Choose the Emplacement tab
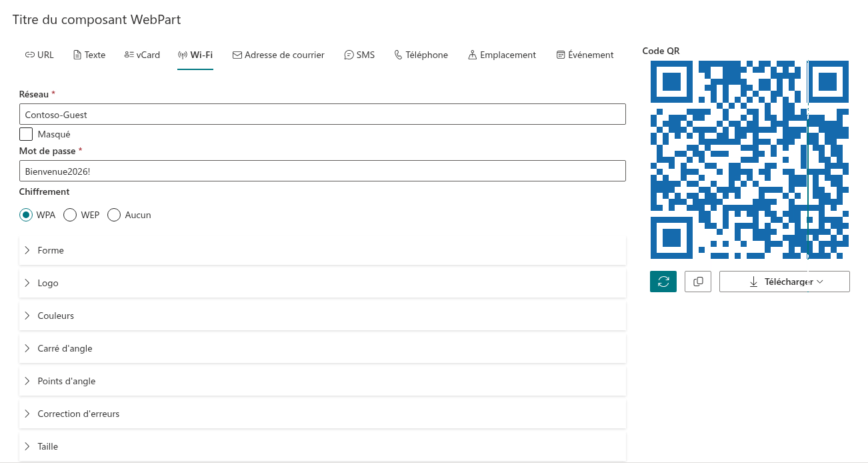The image size is (868, 463). (x=502, y=55)
